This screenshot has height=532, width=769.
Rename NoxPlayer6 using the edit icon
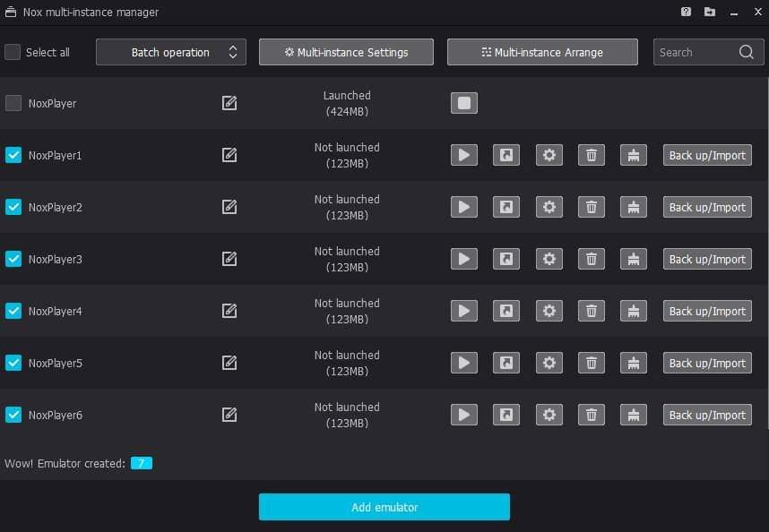click(x=229, y=415)
